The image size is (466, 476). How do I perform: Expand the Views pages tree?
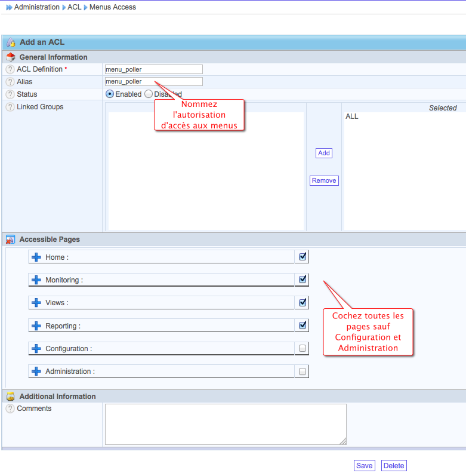point(36,303)
